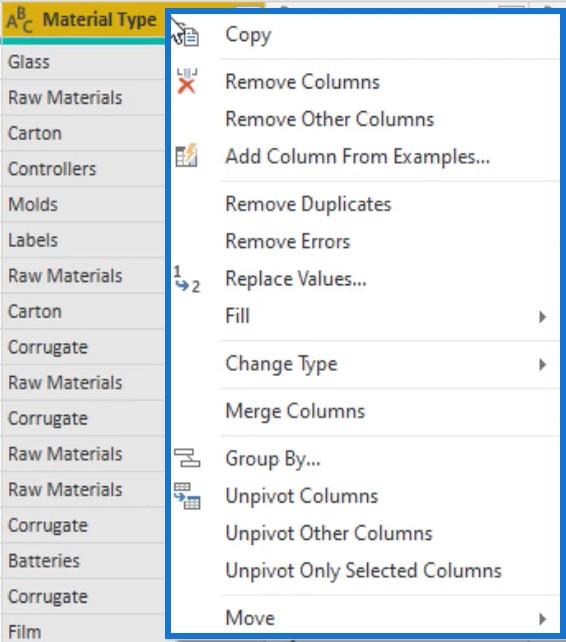Select Remove Duplicates from the menu
The image size is (566, 642).
coord(308,204)
